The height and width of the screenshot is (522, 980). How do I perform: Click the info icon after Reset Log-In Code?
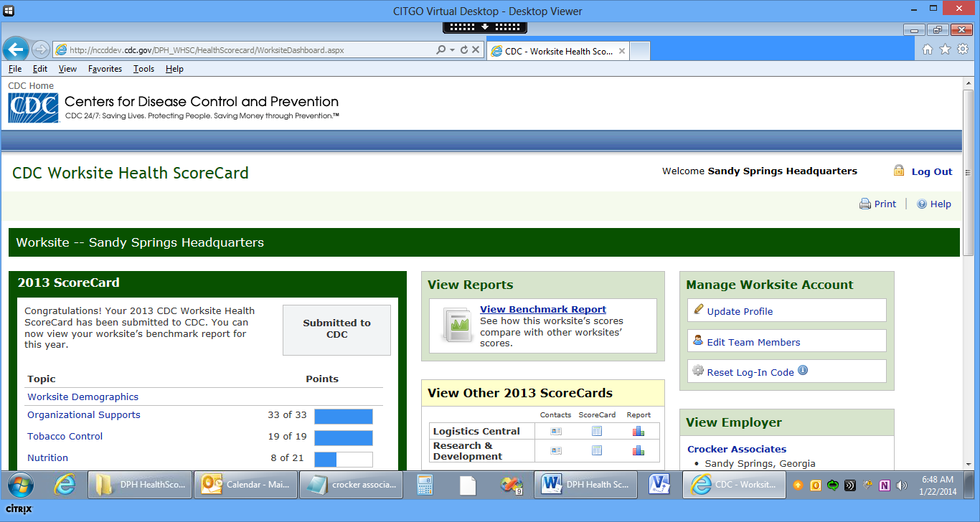[x=803, y=371]
